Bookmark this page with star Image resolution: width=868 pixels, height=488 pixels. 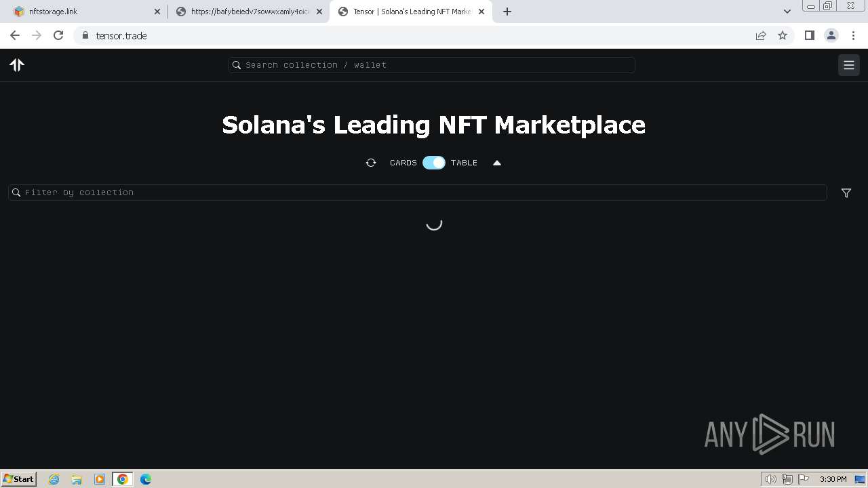783,35
